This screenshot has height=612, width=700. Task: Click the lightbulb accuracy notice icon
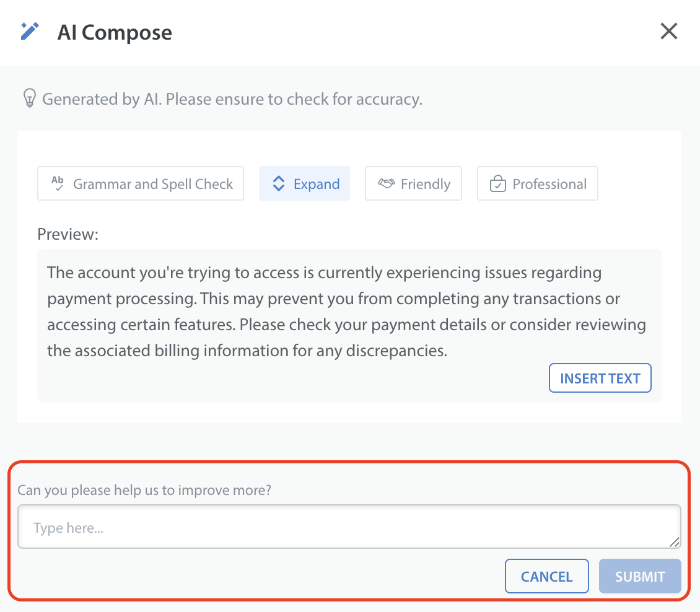[28, 99]
